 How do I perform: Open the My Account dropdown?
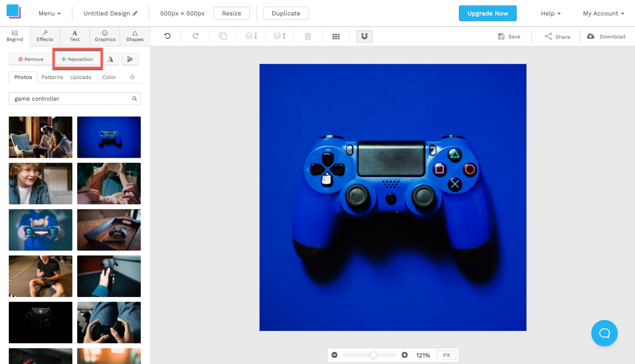pyautogui.click(x=603, y=13)
